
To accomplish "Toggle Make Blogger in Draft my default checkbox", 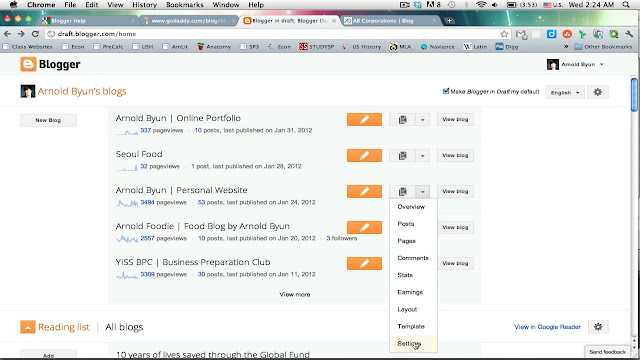I will 446,91.
